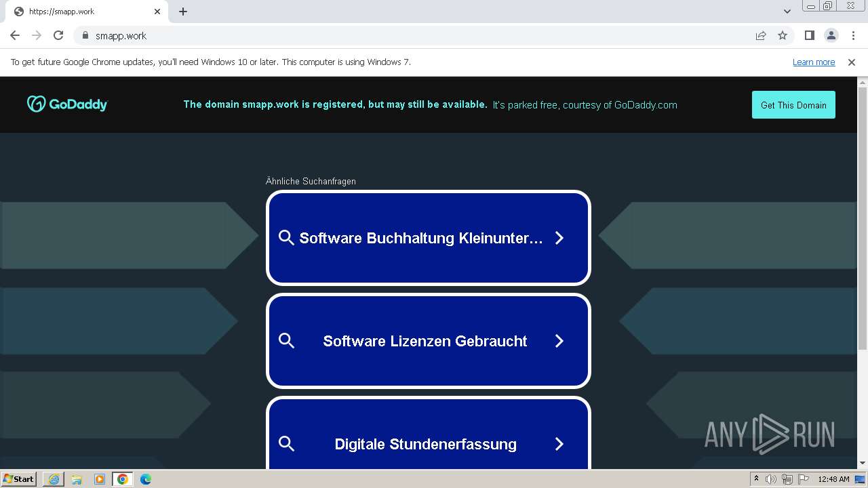Open Windows Explorer folder in taskbar

77,479
